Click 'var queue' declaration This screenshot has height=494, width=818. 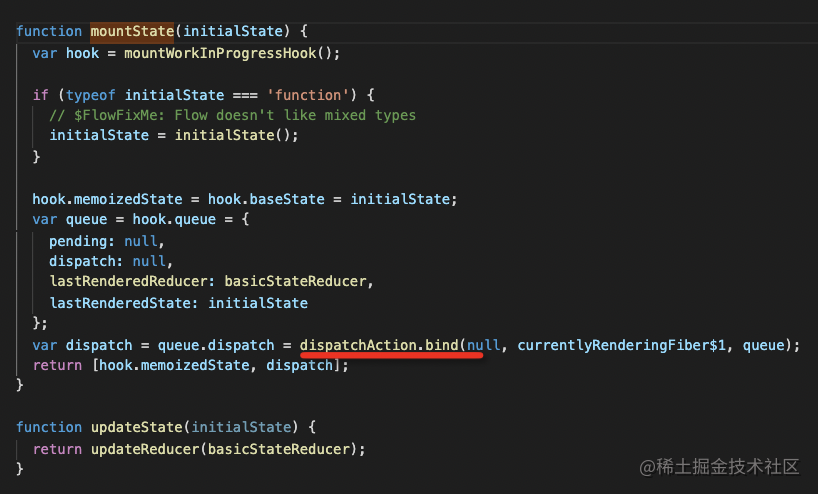pos(70,219)
